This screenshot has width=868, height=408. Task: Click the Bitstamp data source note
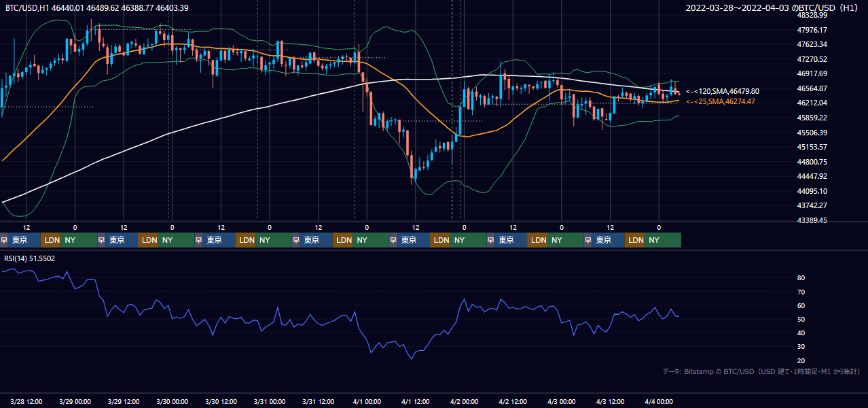pos(761,371)
